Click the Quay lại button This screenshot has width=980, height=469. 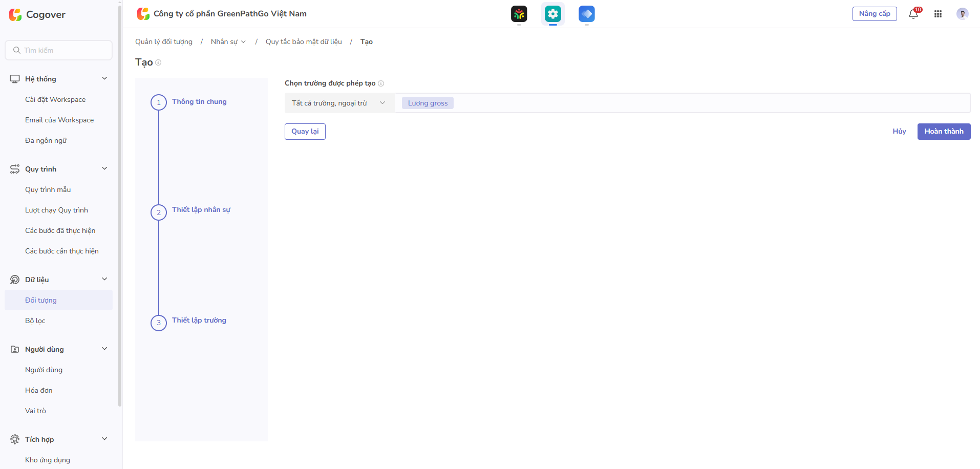(x=305, y=132)
